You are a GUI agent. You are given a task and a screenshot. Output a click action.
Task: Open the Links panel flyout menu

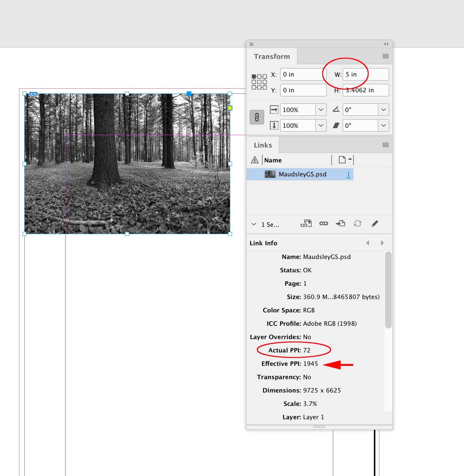coord(386,145)
